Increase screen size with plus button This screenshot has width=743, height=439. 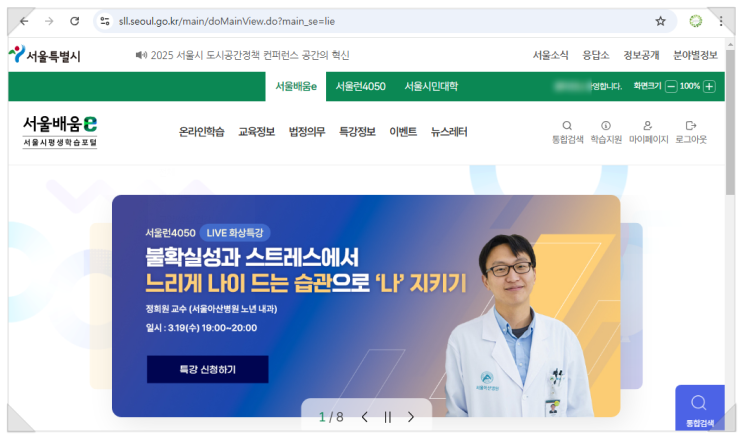tap(709, 86)
